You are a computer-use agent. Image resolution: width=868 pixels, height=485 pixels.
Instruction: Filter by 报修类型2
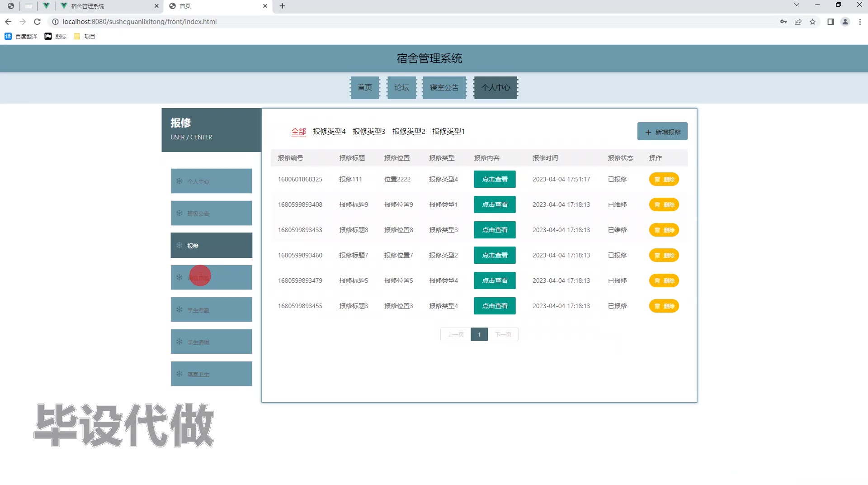click(x=409, y=132)
